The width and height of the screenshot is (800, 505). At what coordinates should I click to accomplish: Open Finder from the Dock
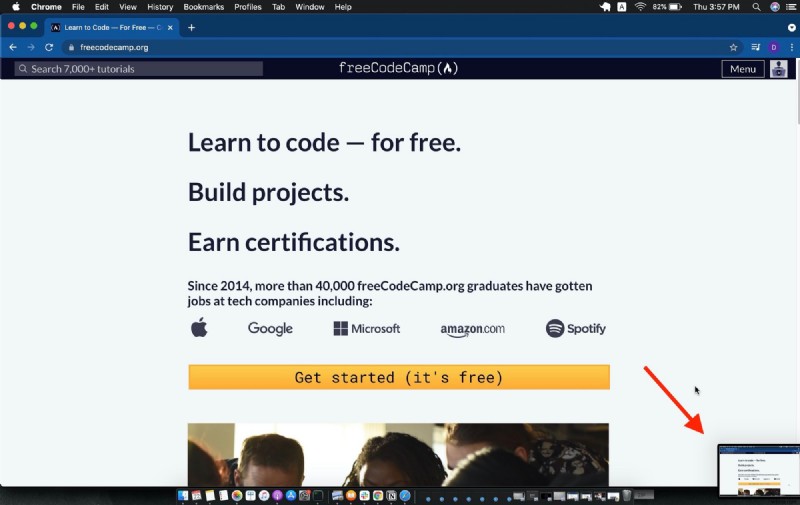[183, 495]
